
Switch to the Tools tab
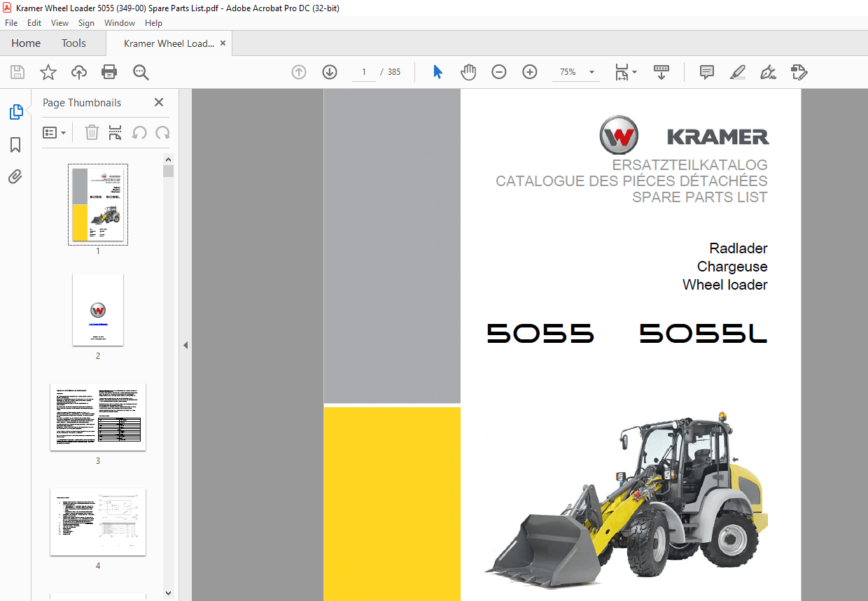click(73, 43)
